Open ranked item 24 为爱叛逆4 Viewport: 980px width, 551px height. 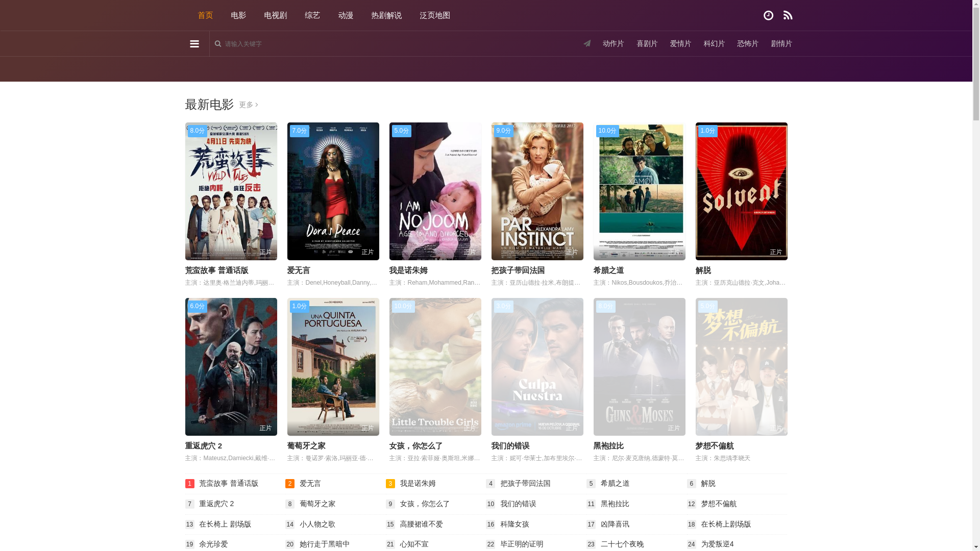click(717, 544)
